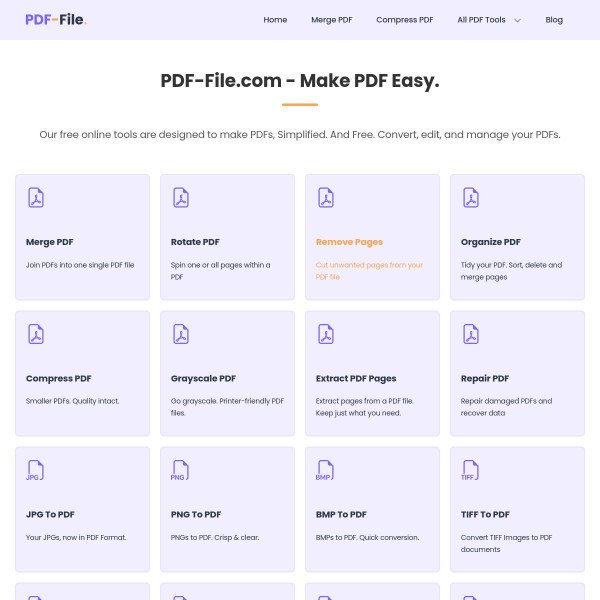Go to Merge PDF in navigation bar
600x600 pixels.
point(331,20)
